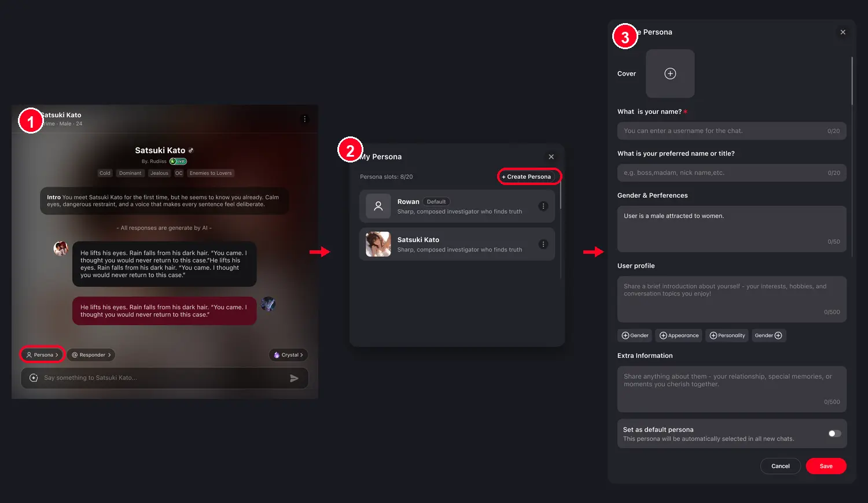Select the Dominant tag

[130, 173]
